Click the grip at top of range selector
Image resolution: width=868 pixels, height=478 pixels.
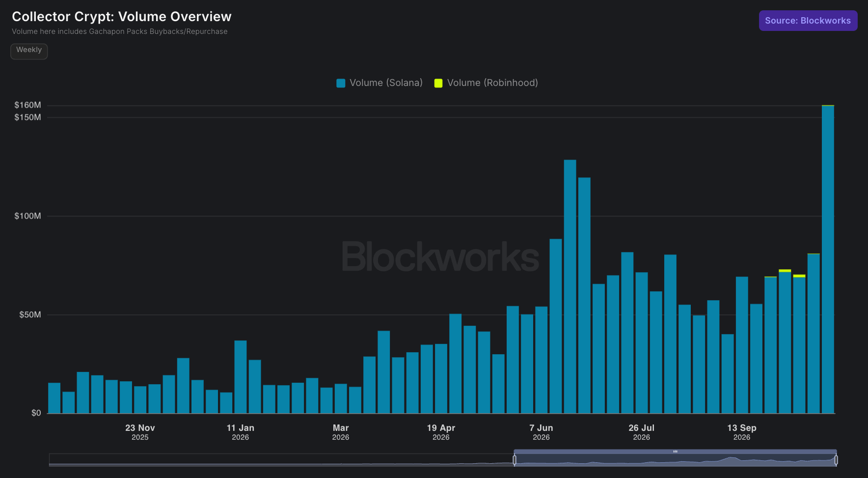675,451
